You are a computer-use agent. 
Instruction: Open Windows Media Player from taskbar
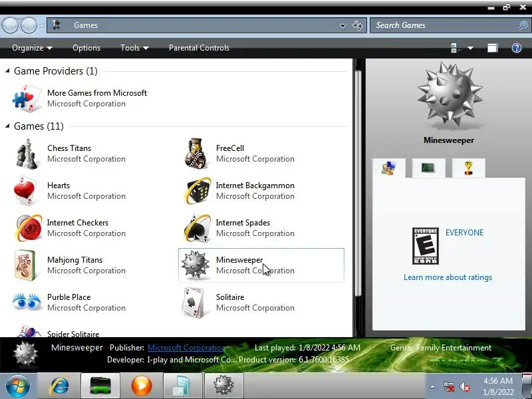point(142,386)
